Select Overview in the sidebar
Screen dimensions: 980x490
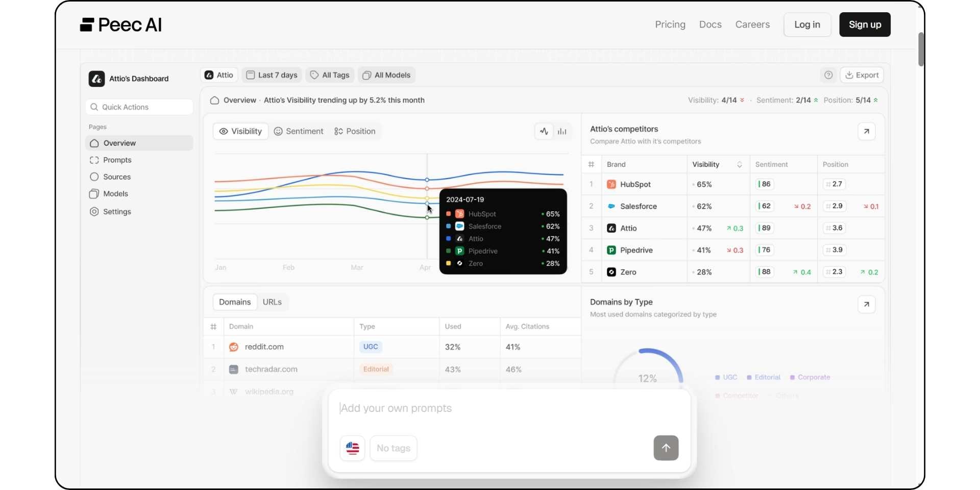click(139, 143)
